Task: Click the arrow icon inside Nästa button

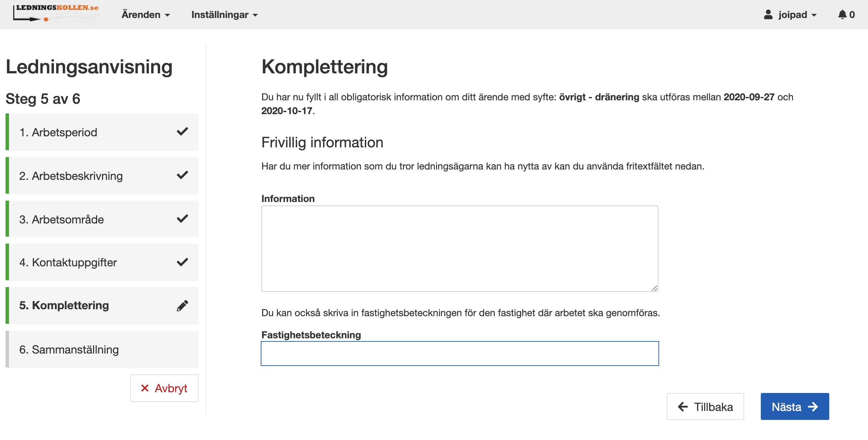Action: 813,406
